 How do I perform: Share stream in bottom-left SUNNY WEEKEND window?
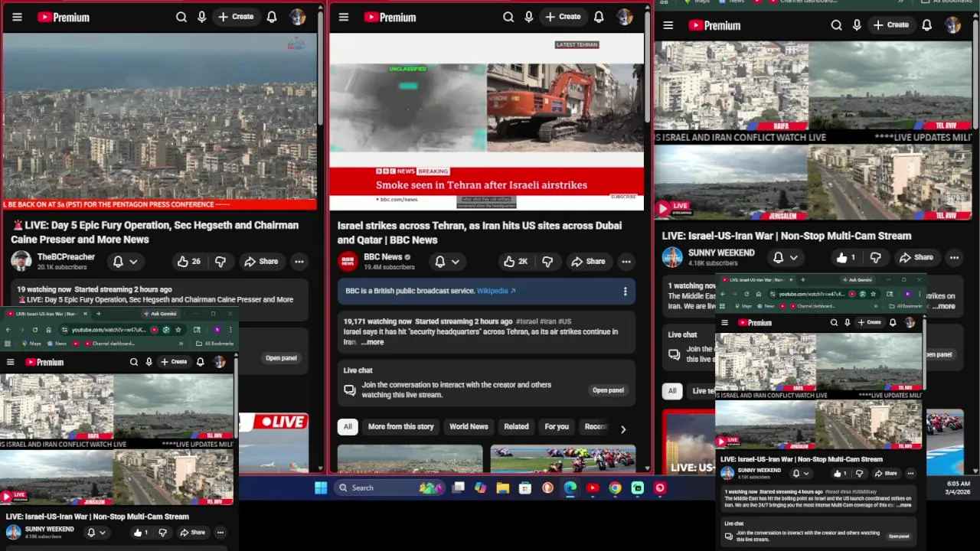[x=192, y=533]
